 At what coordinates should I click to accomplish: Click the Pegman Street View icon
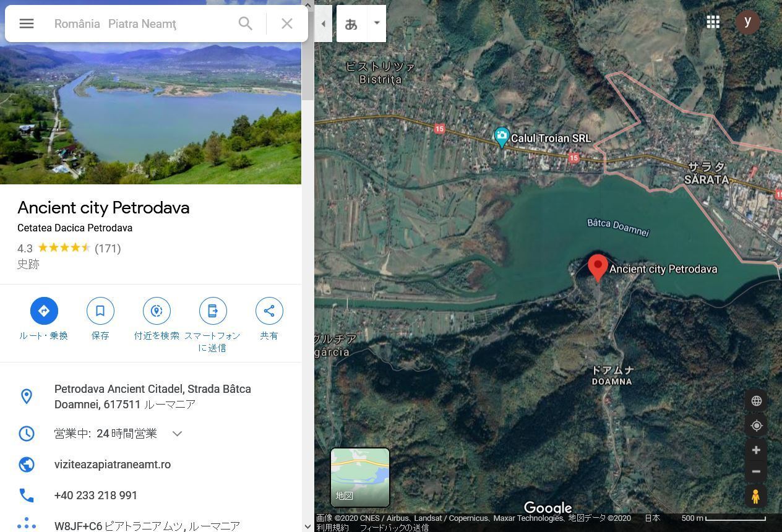tap(756, 496)
